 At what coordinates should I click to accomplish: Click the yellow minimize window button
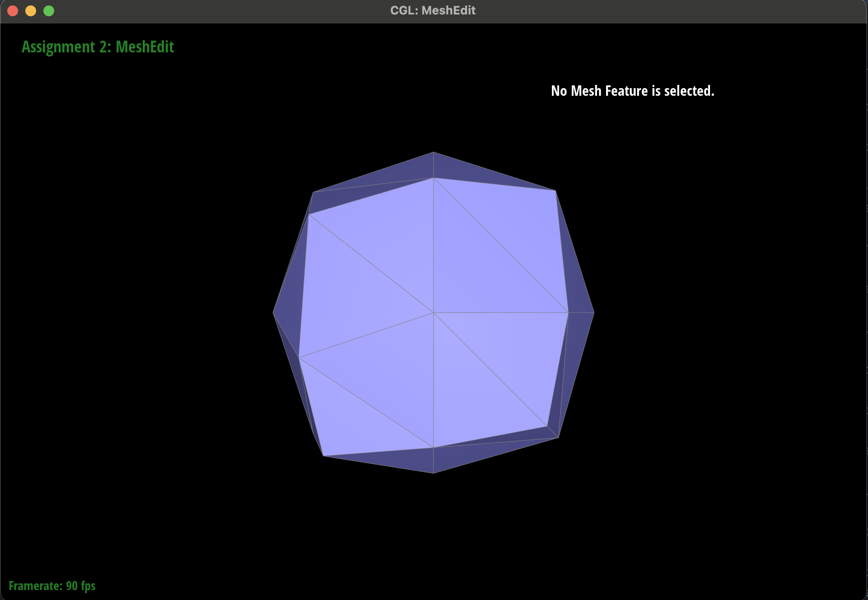point(31,11)
